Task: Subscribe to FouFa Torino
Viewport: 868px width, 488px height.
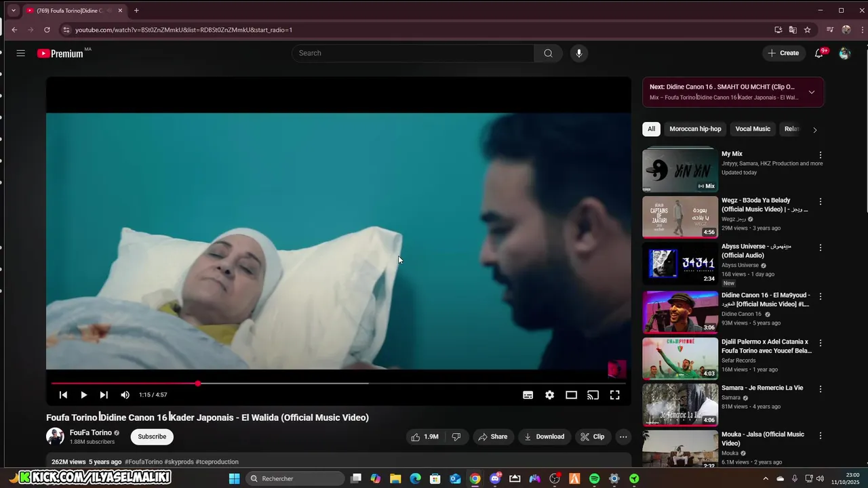Action: tap(152, 436)
